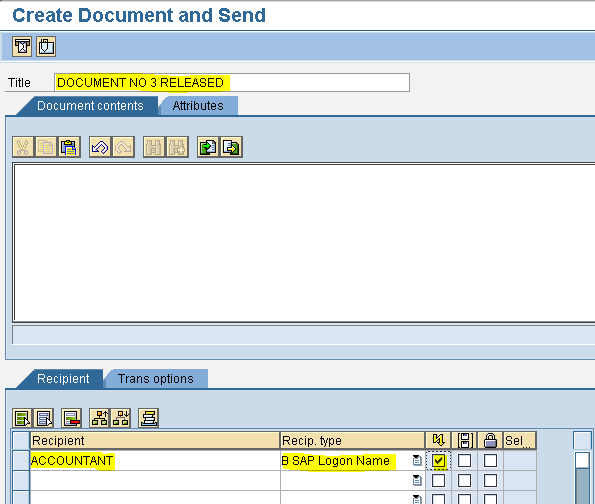This screenshot has height=504, width=595.
Task: Click the recipient table vertical scrollbar
Action: pos(582,477)
